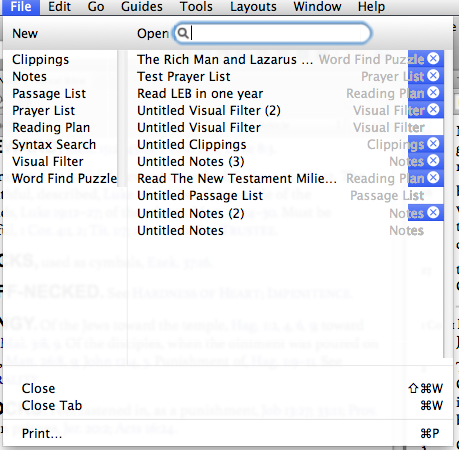Click the magnifier icon in search field
Screen dimensions: 459x450
[183, 33]
